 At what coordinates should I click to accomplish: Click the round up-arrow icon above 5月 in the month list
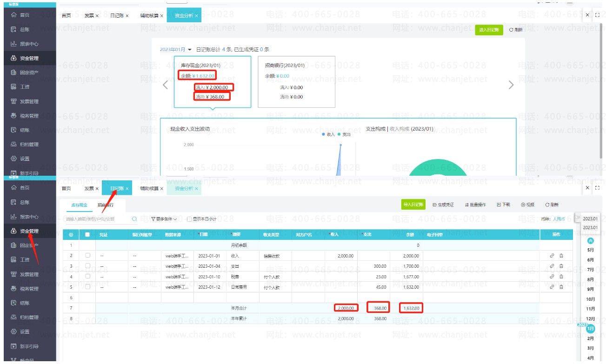[591, 241]
